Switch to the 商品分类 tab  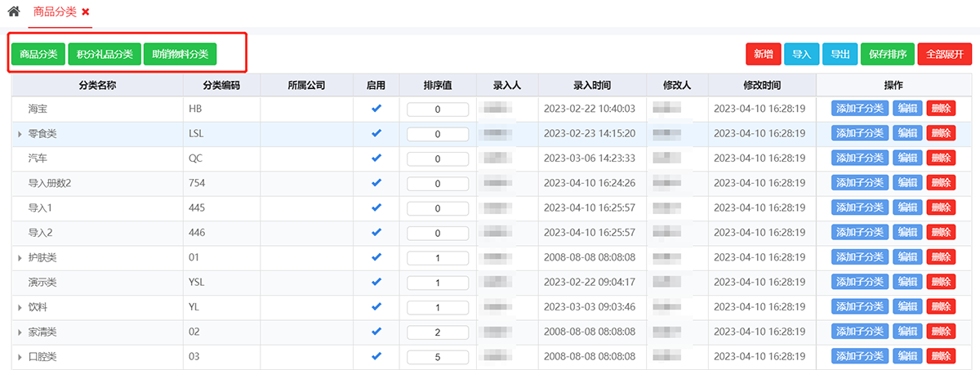click(56, 12)
